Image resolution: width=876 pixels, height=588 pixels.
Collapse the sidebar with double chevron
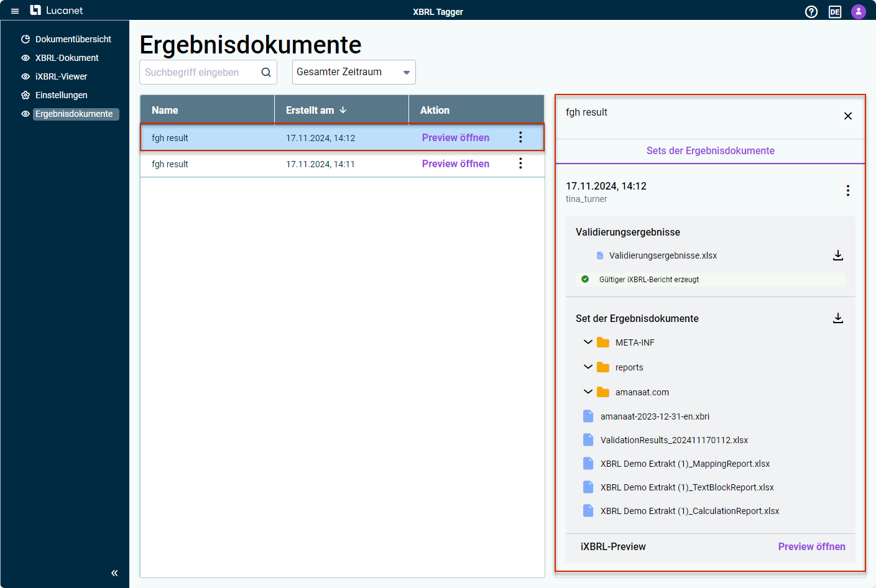click(114, 573)
